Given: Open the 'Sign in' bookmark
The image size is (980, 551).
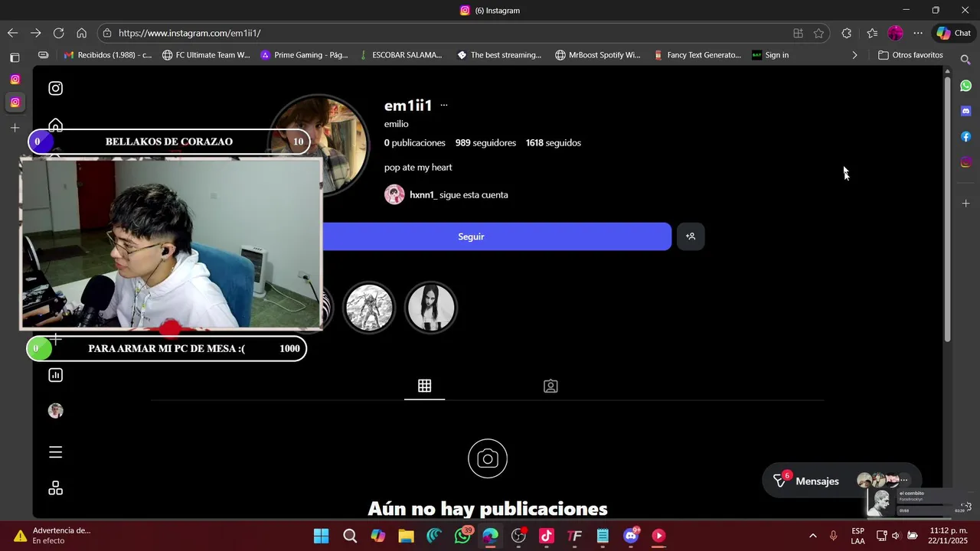Looking at the screenshot, I should 770,55.
